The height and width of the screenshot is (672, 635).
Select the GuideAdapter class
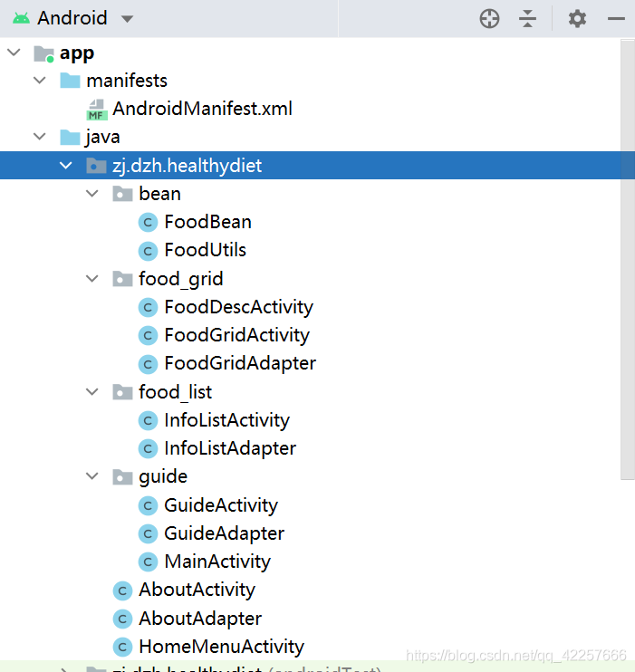coord(225,534)
